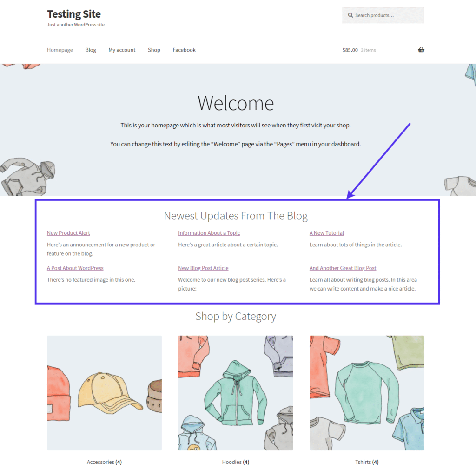476x470 pixels.
Task: Go to the Testing Site homepage title
Action: click(73, 14)
